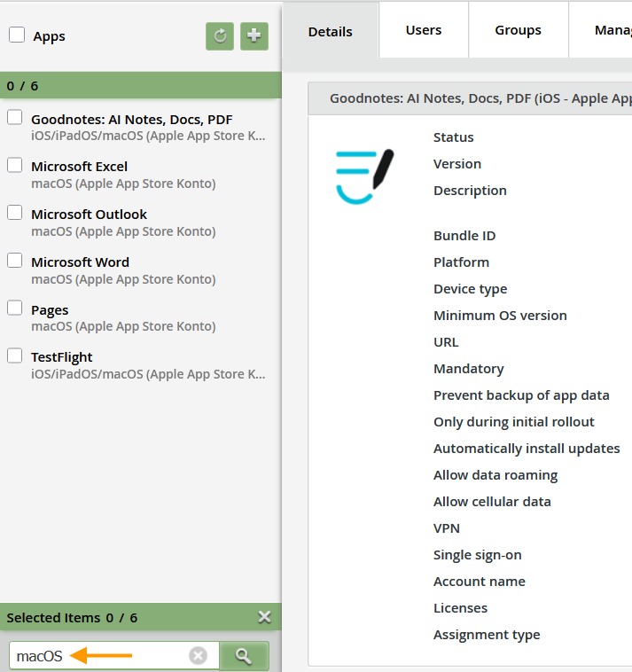The width and height of the screenshot is (632, 672).
Task: Click the Account name label
Action: tap(479, 582)
